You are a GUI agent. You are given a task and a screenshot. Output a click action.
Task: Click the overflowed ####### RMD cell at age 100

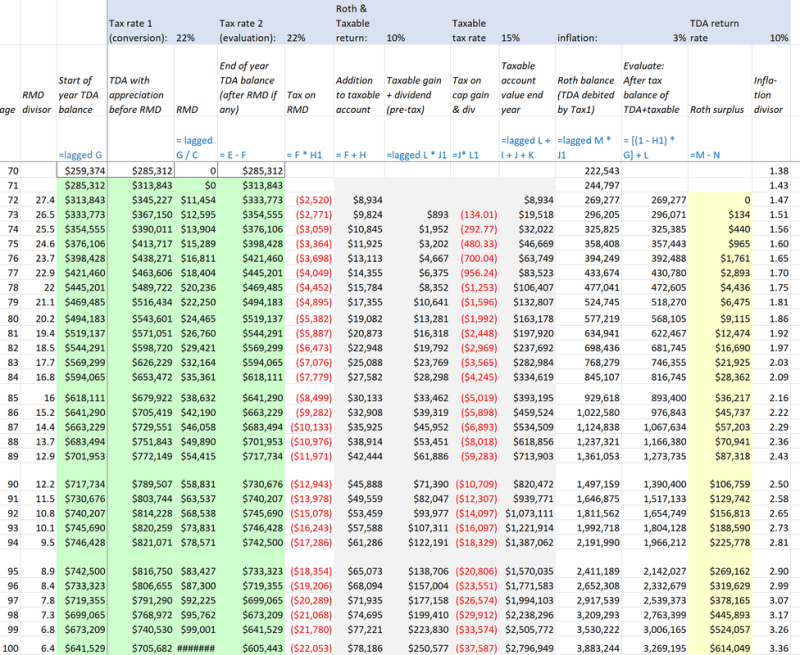point(196,649)
